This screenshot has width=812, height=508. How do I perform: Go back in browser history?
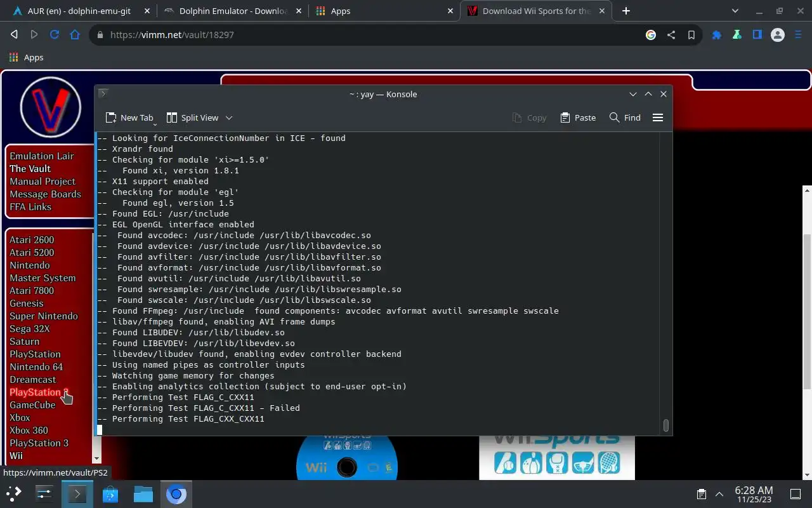click(14, 35)
